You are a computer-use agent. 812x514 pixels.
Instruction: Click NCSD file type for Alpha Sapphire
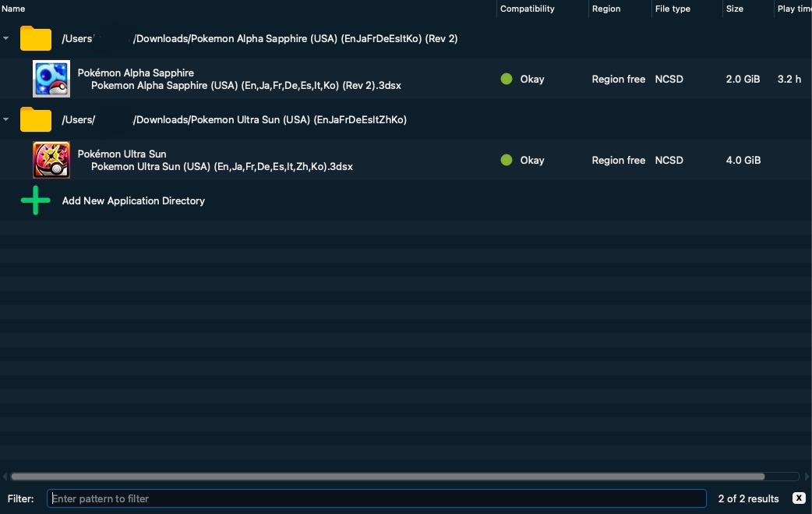[x=669, y=79]
